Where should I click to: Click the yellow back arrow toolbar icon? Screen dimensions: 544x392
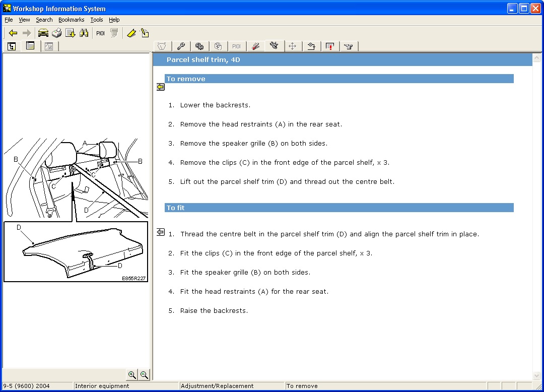[x=13, y=33]
